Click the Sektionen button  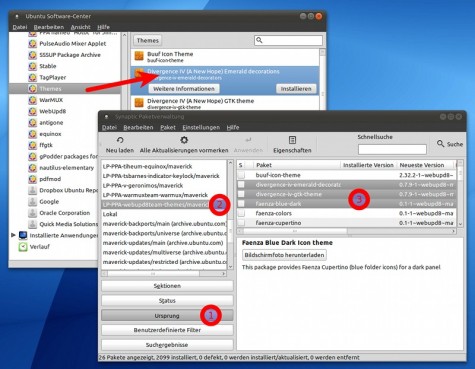(167, 286)
